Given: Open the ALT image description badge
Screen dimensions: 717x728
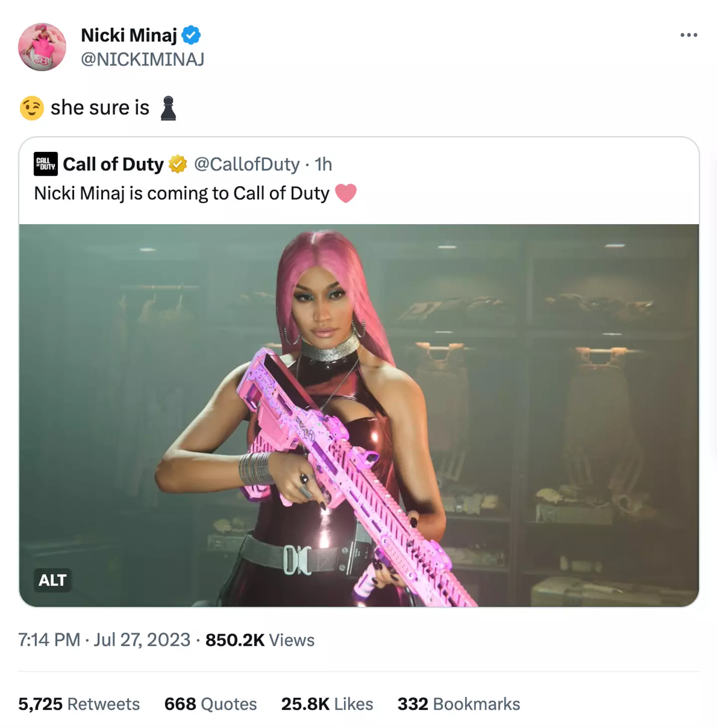Looking at the screenshot, I should tap(52, 580).
